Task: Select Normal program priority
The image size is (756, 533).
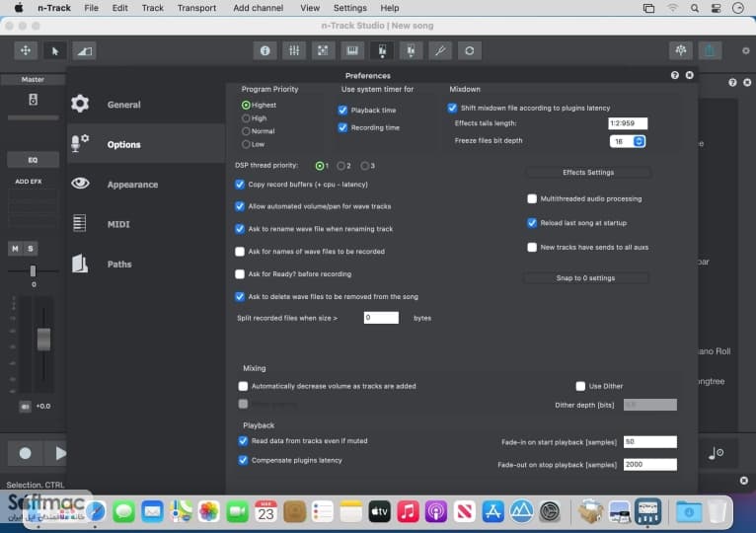Action: tap(246, 131)
